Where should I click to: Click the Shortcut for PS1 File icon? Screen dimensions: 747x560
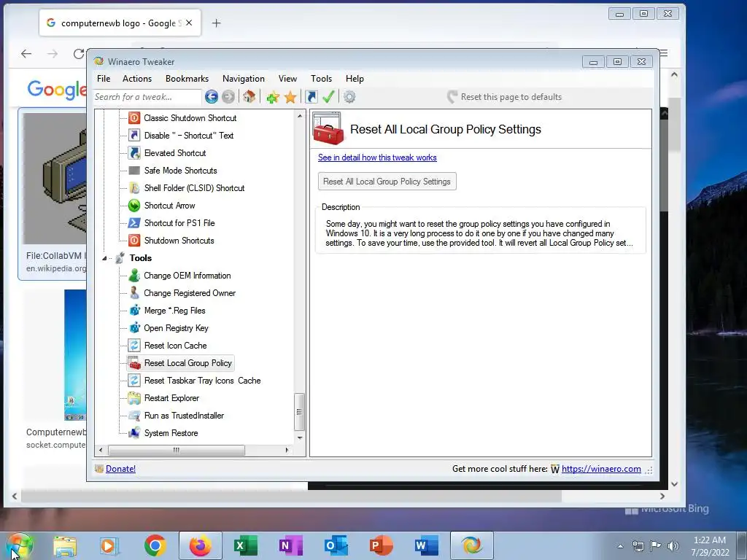134,223
